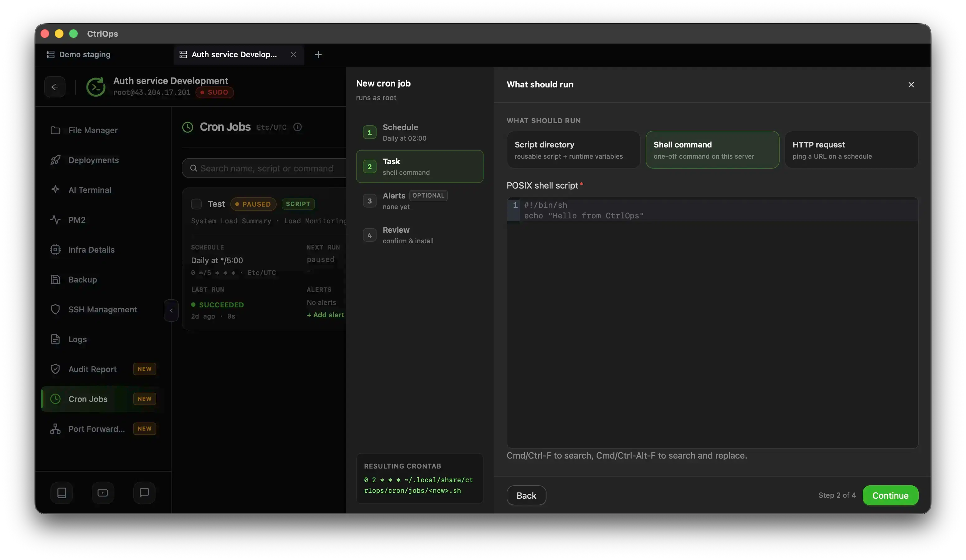Screen dimensions: 966x560
Task: Collapse the sidebar with chevron handle
Action: pyautogui.click(x=171, y=310)
